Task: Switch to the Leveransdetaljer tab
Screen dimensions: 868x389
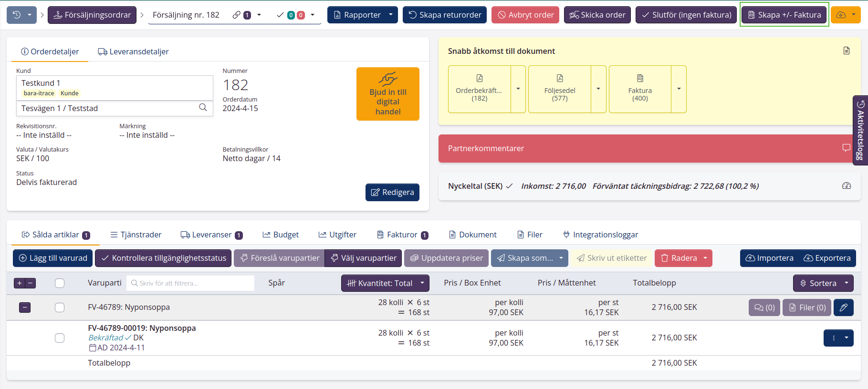Action: [x=134, y=51]
